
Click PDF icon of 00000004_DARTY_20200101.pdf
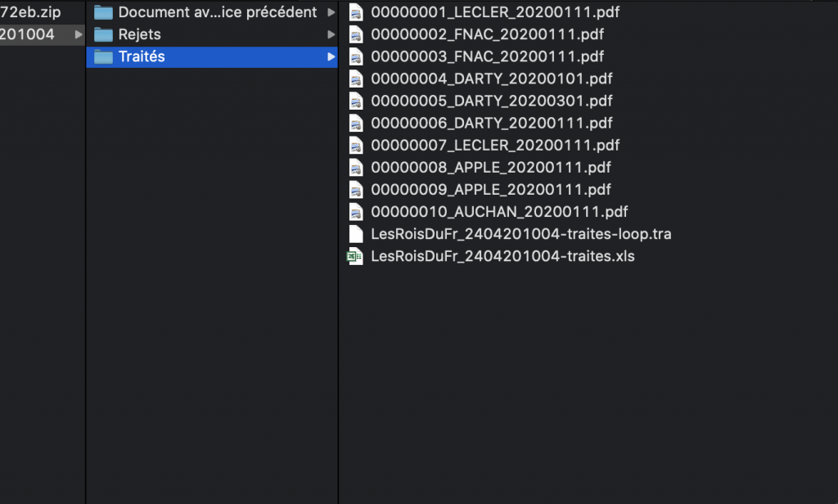(356, 79)
